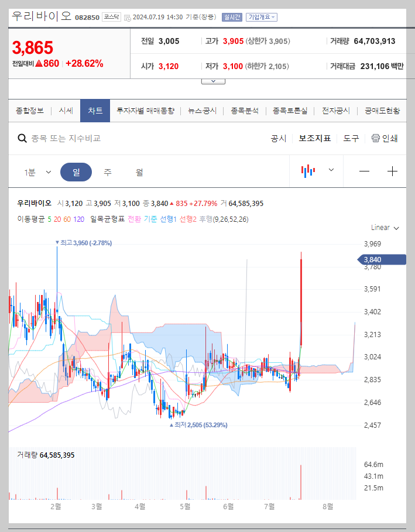Open the candlestick chart type icon

click(308, 171)
